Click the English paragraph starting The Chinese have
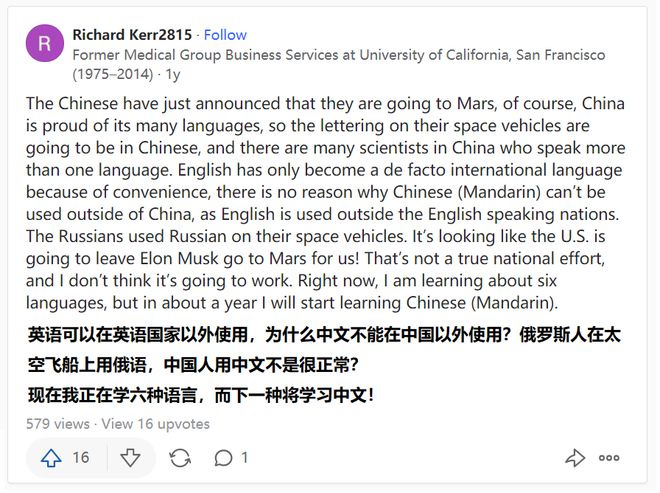Screen dimensions: 660x493 coord(326,203)
